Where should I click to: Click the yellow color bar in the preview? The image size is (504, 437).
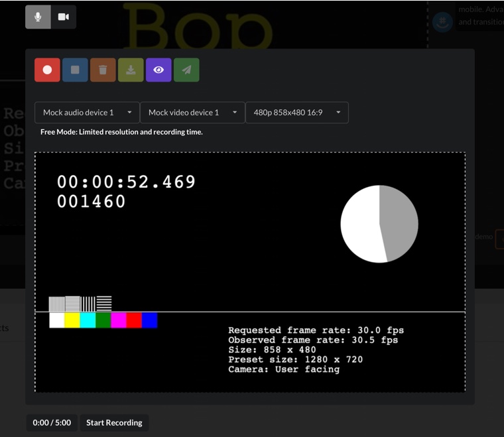72,320
